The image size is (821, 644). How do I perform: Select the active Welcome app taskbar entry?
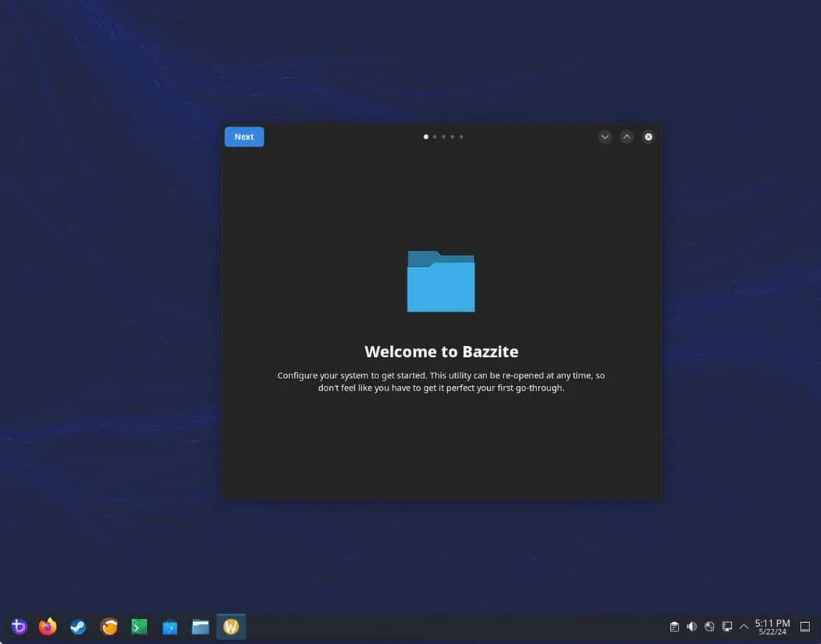(x=231, y=626)
